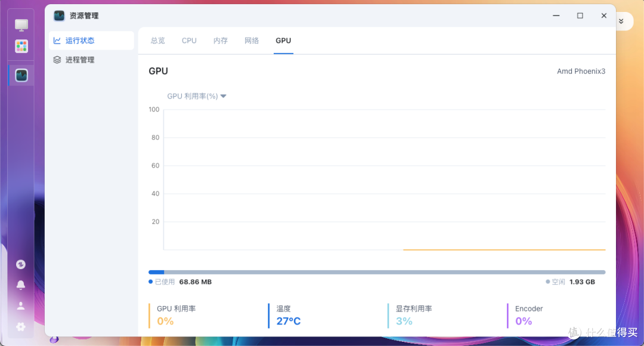Image resolution: width=644 pixels, height=346 pixels.
Task: Expand the double-chevron panel button at the right
Action: click(621, 21)
